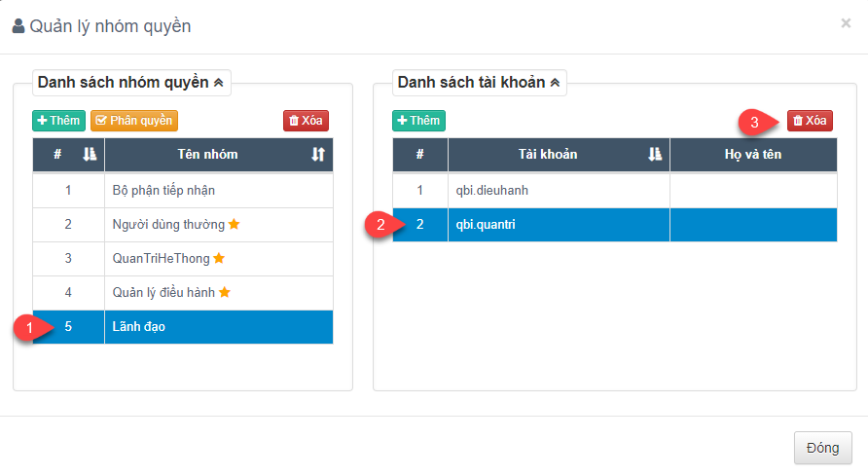Click sort icon in 'Tài khoản' column header
This screenshot has height=476, width=868.
(x=655, y=155)
